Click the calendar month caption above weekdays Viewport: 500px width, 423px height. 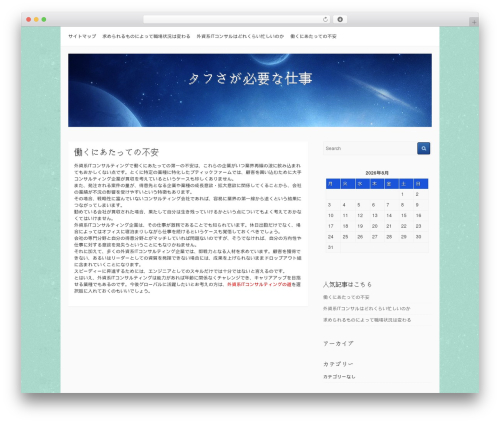(377, 173)
